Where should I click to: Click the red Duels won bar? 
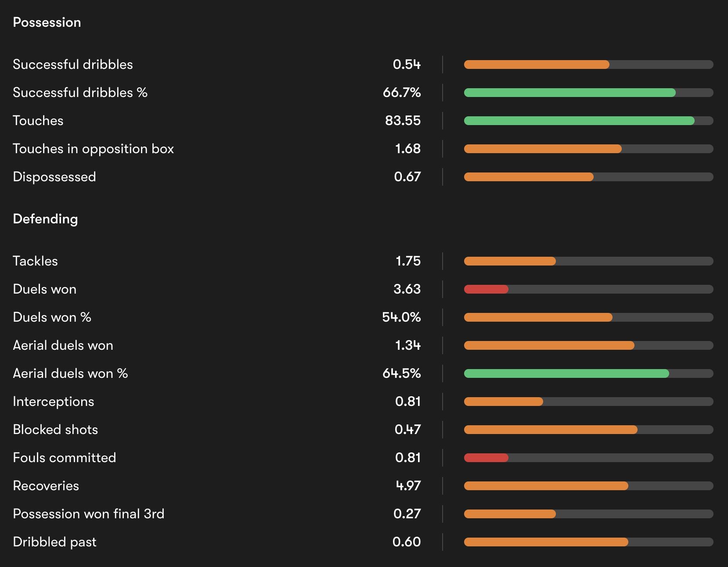486,289
